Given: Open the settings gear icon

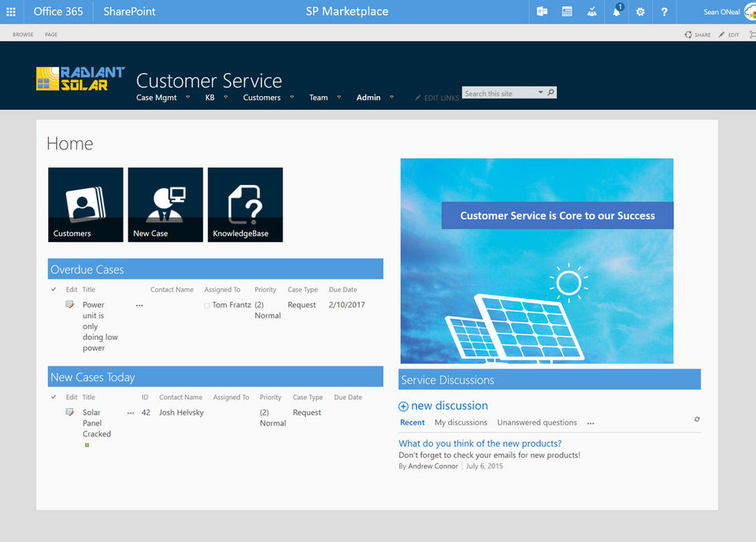Looking at the screenshot, I should click(640, 12).
